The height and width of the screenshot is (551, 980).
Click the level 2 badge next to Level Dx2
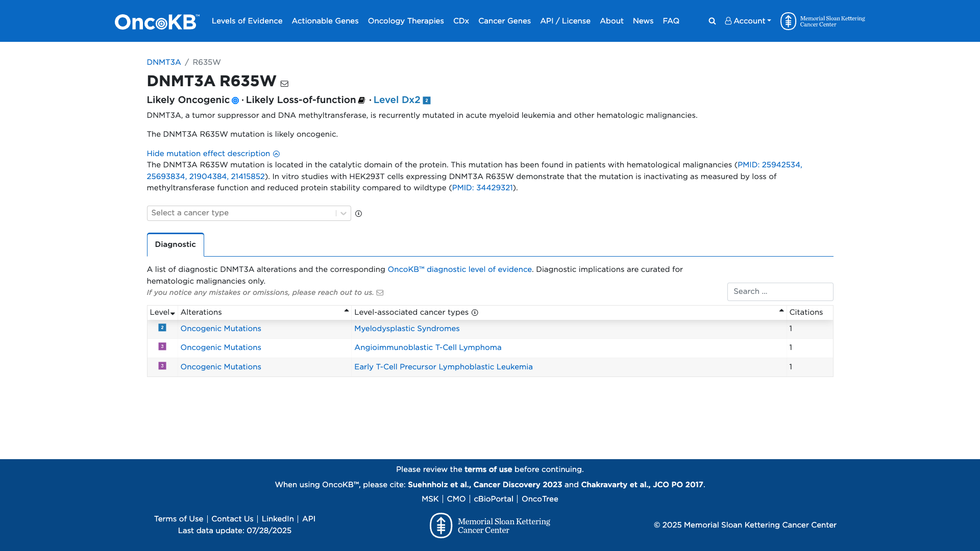coord(427,101)
